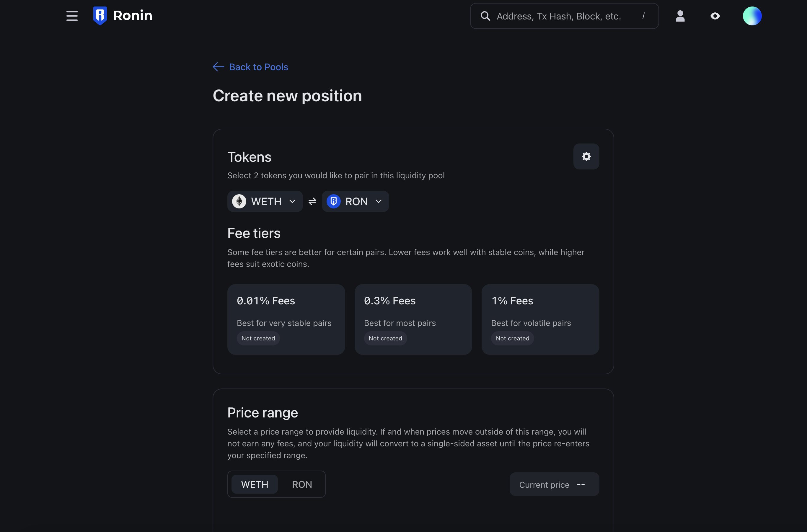Swap the WETH and RON tokens
Viewport: 807px width, 532px height.
tap(312, 202)
